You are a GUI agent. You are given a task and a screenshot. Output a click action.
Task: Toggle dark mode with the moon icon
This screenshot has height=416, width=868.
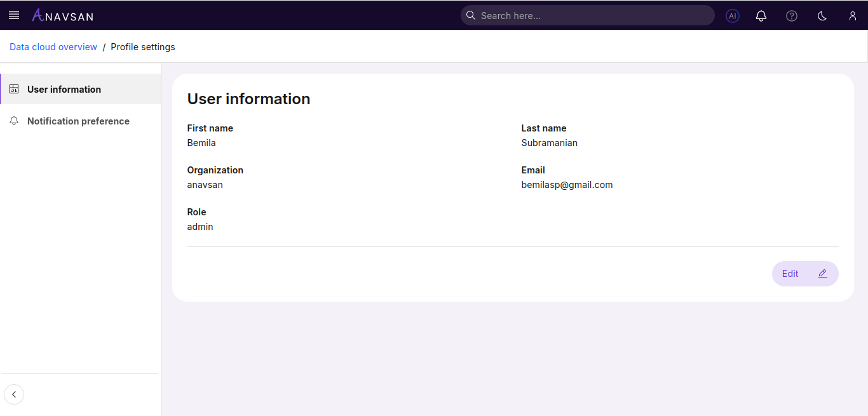point(822,15)
